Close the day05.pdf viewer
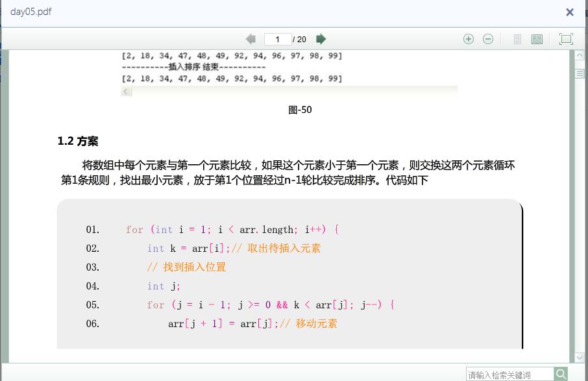Screen dimensions: 588x381 point(570,12)
